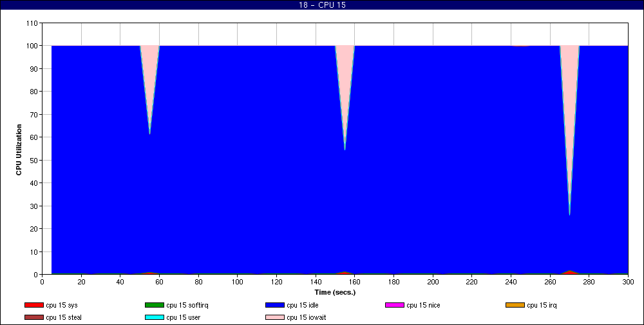
Task: Click the green cpu 15 softirq legend swatch
Action: pyautogui.click(x=155, y=305)
